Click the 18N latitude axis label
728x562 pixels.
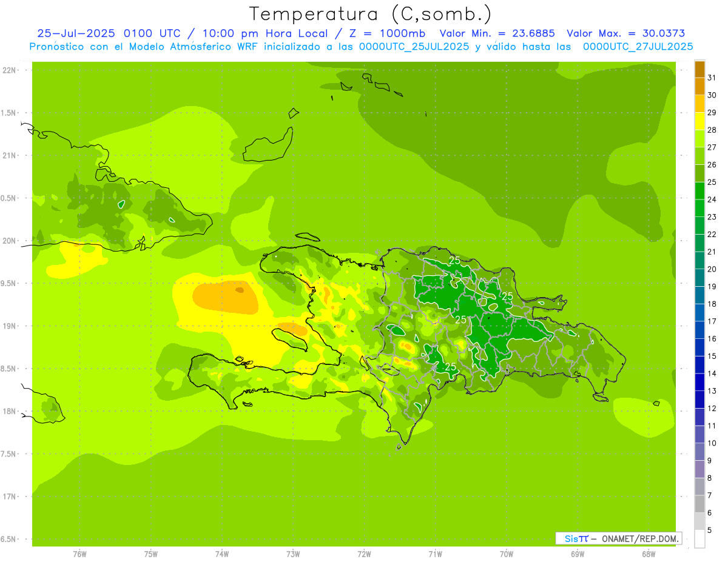[x=9, y=411]
